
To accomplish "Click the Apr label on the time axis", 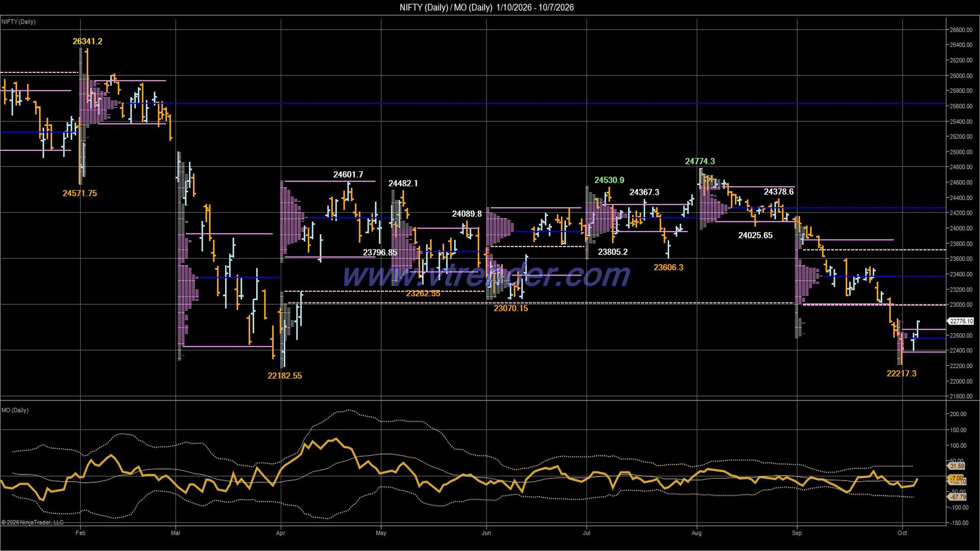I will 280,533.
